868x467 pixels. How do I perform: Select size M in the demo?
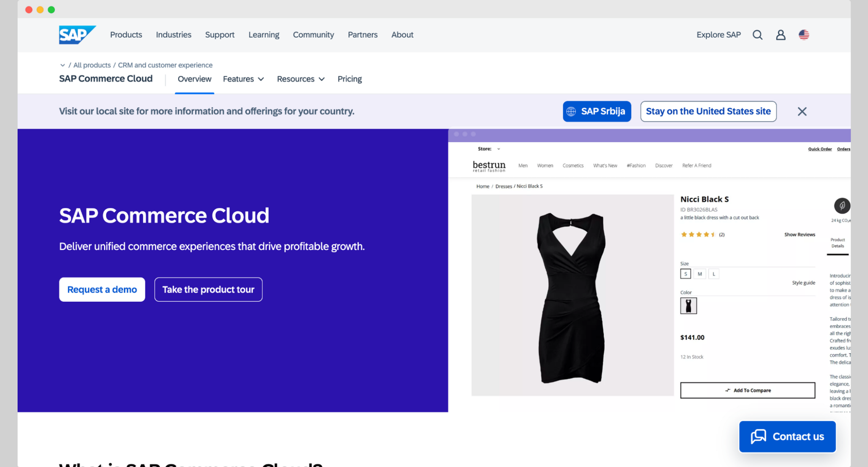click(700, 274)
